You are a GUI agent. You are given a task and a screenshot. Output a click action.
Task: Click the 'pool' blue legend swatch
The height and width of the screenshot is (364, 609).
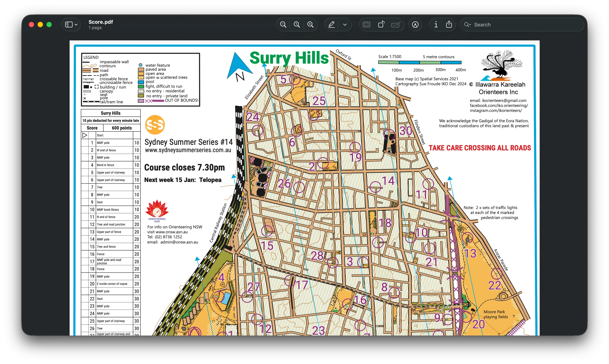point(141,82)
